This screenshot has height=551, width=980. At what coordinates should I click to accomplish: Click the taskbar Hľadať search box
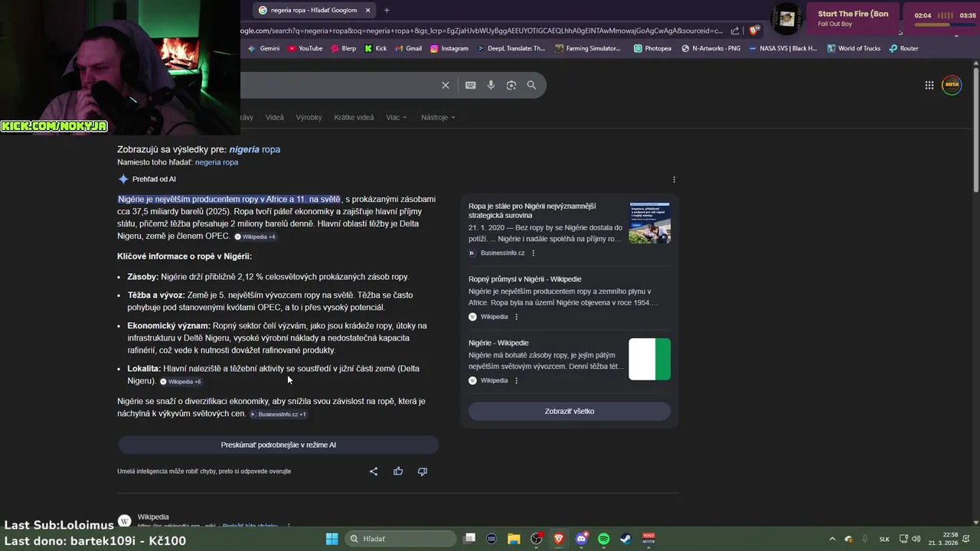coord(400,539)
